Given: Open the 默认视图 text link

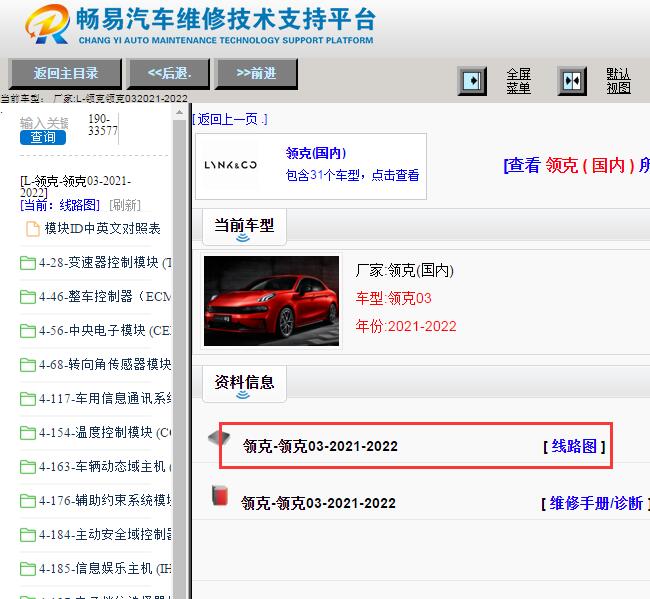Looking at the screenshot, I should pyautogui.click(x=618, y=81).
